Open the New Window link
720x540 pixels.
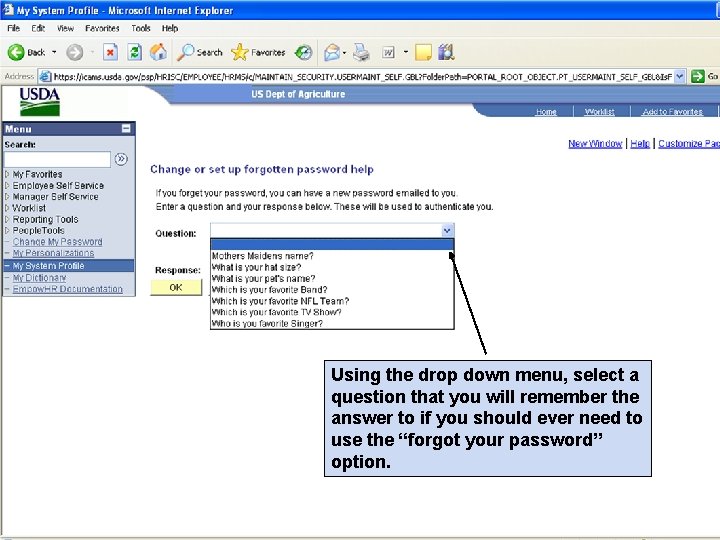click(595, 144)
